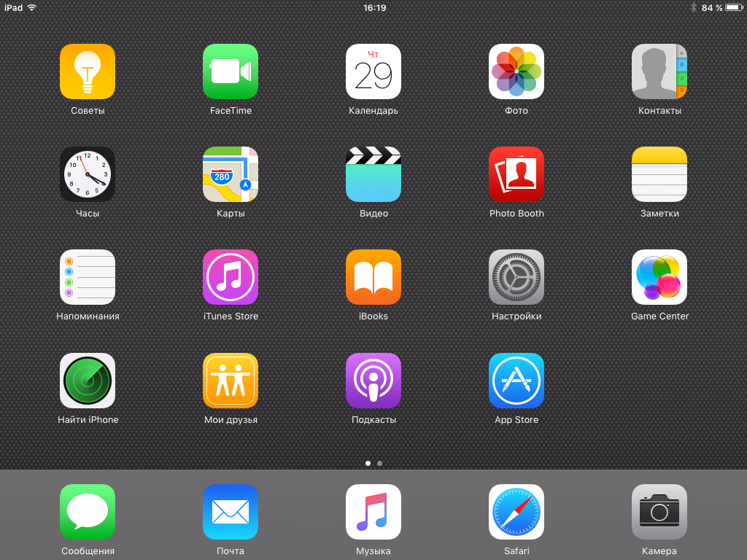This screenshot has height=560, width=747.
Task: Tap the 84 % battery percentage text
Action: tap(712, 8)
